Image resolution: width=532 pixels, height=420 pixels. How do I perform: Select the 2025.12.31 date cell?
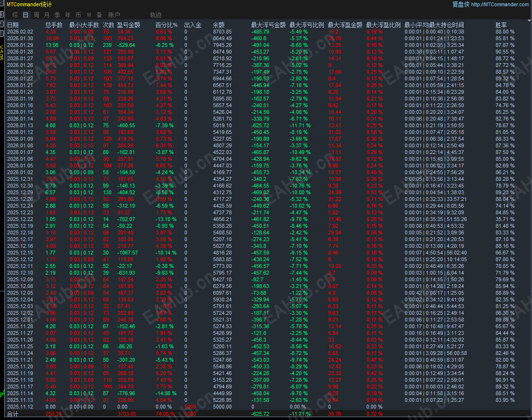pos(20,179)
